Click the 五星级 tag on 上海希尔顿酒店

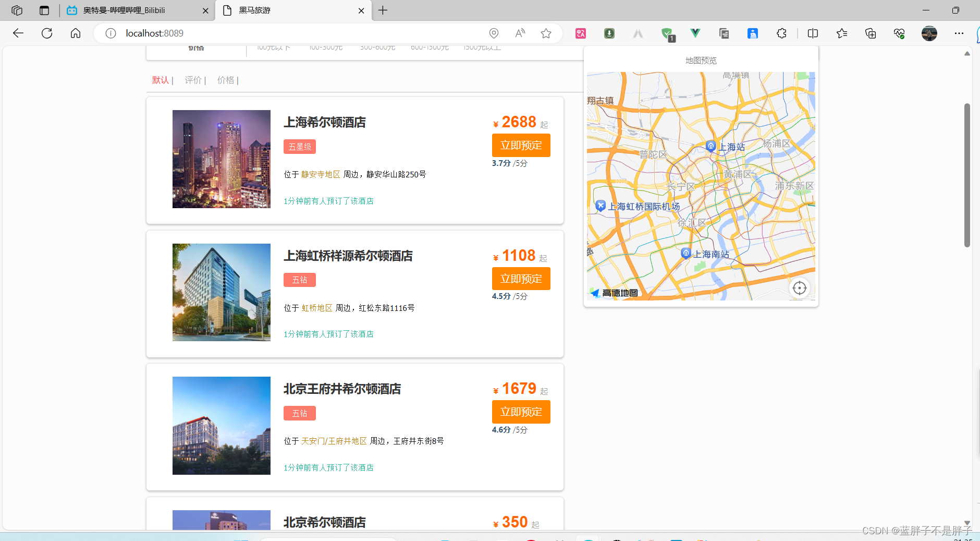click(300, 147)
